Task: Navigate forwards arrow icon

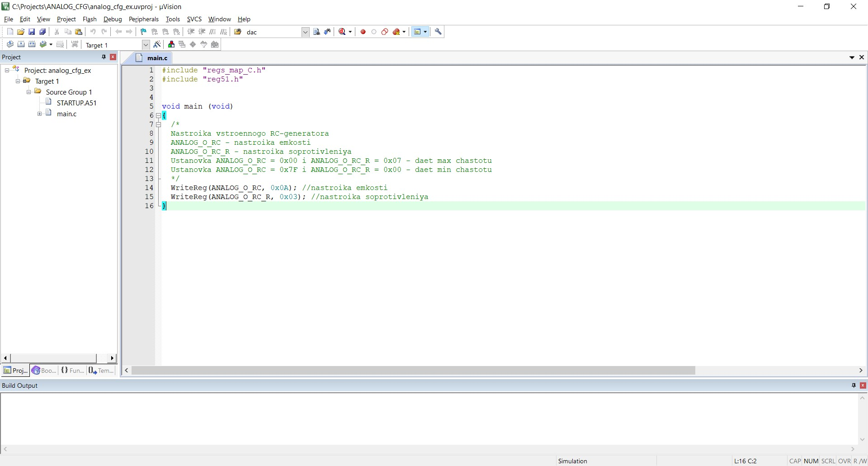Action: coord(129,32)
